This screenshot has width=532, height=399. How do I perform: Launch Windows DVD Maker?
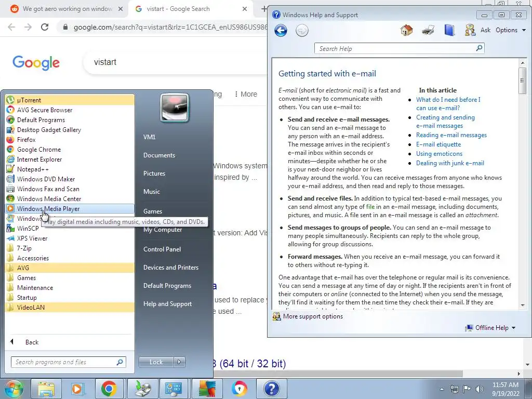click(70, 179)
